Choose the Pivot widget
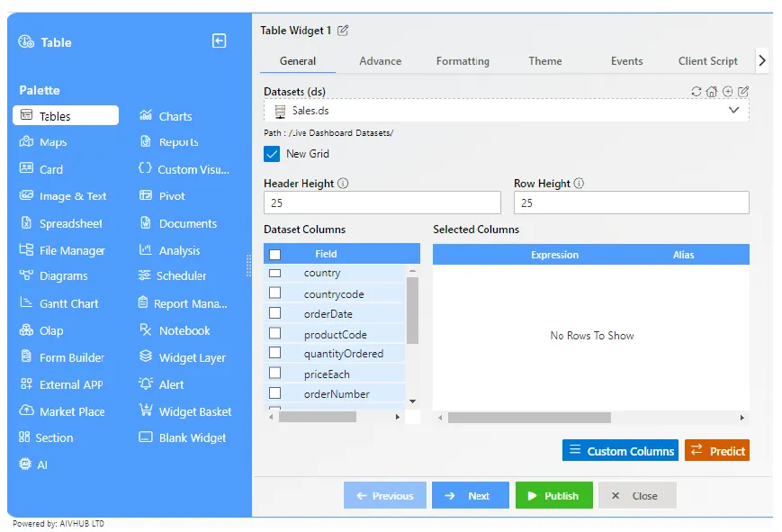Screen dimensions: 782x532 click(x=162, y=196)
